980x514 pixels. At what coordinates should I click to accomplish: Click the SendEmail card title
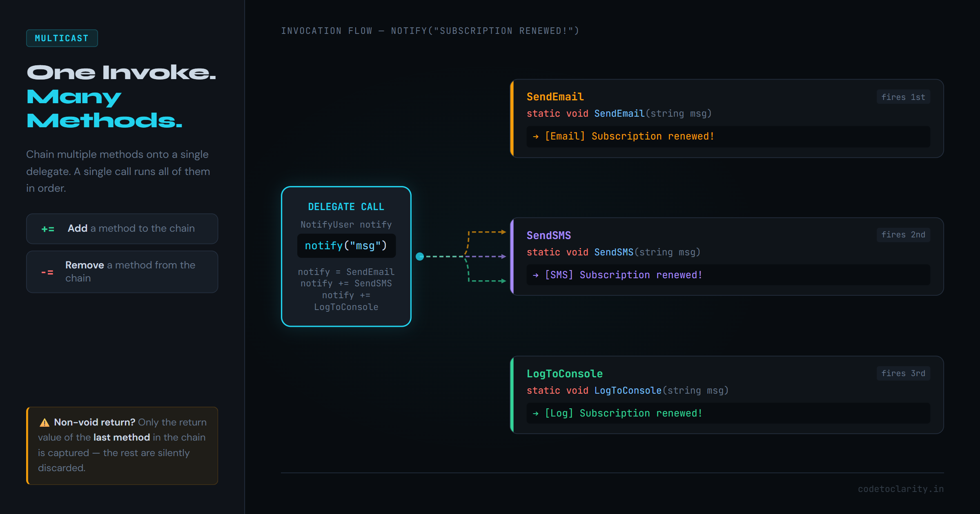(555, 96)
